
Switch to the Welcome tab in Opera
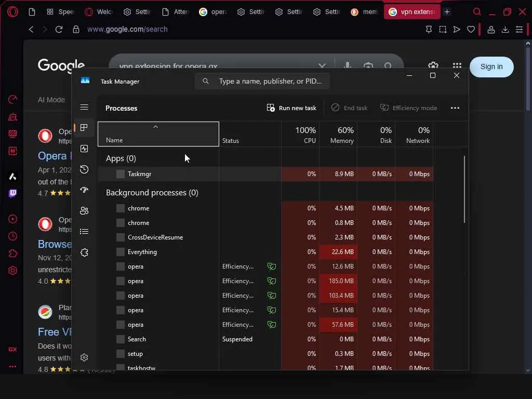coord(99,12)
